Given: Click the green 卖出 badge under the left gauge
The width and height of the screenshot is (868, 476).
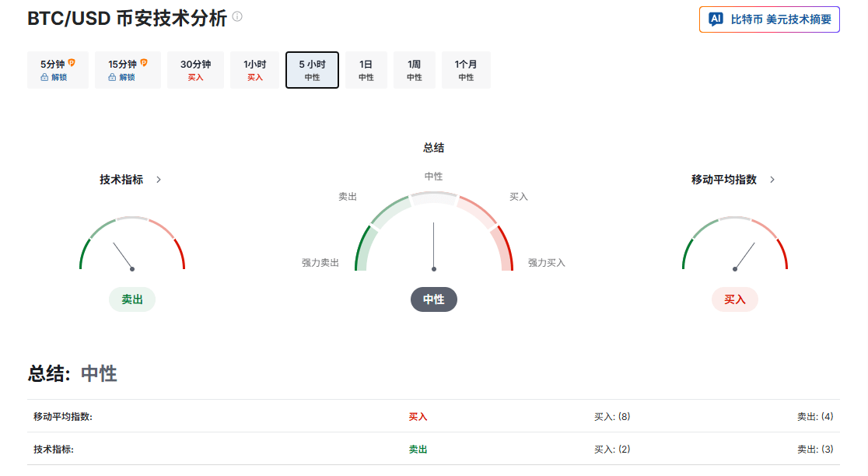Looking at the screenshot, I should [132, 299].
